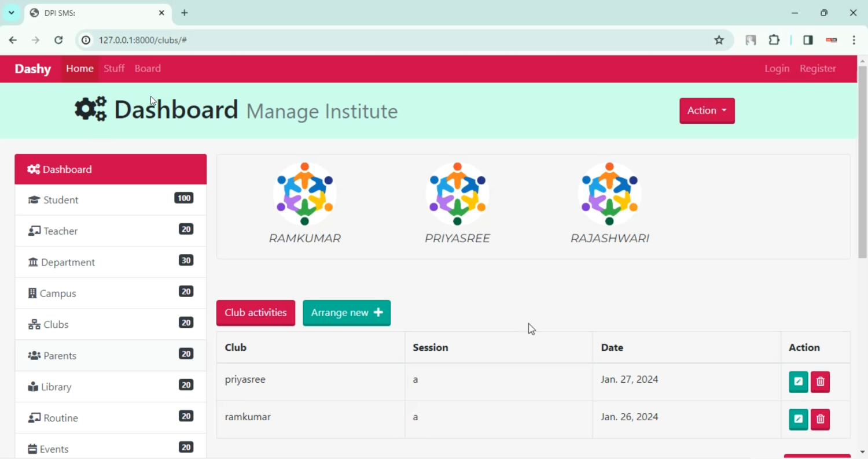868x459 pixels.
Task: Open the Action dropdown menu
Action: (x=707, y=110)
